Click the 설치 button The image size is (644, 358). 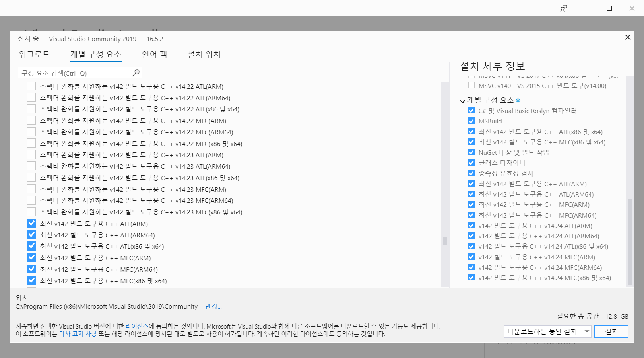[611, 331]
